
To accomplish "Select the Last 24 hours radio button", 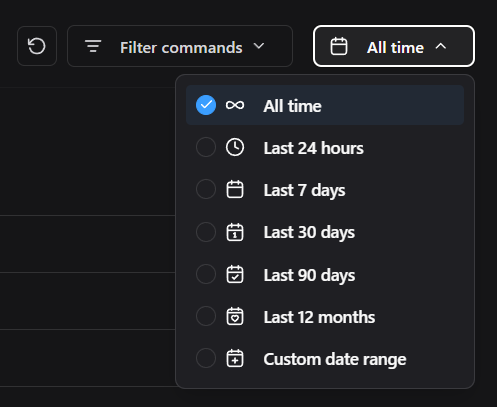I will coord(206,147).
